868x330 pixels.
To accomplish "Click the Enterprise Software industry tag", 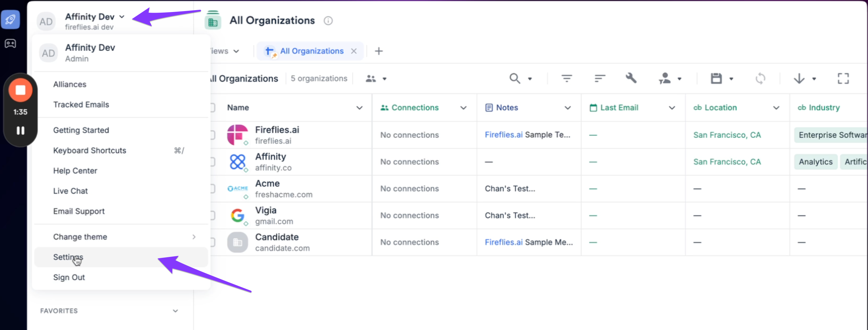I will point(831,135).
